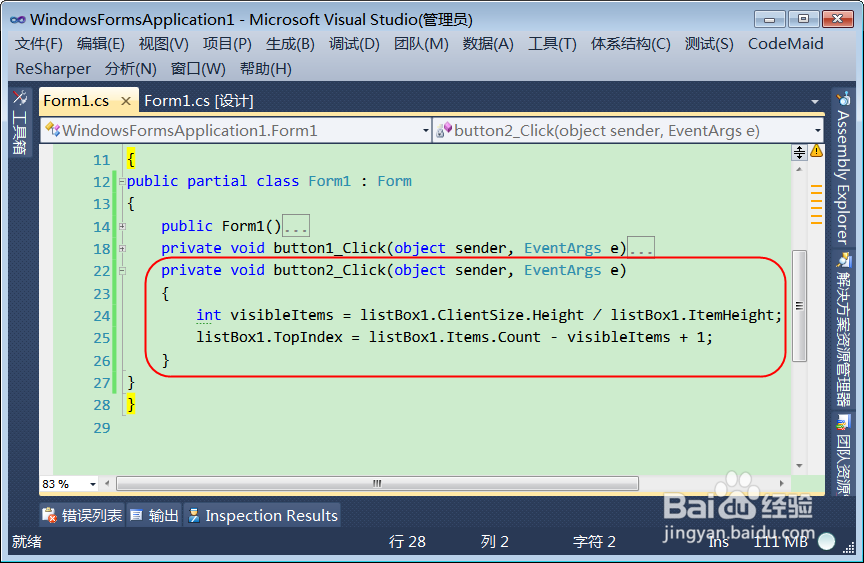Click the Form1 class name on line 12
The width and height of the screenshot is (864, 563).
tap(330, 181)
